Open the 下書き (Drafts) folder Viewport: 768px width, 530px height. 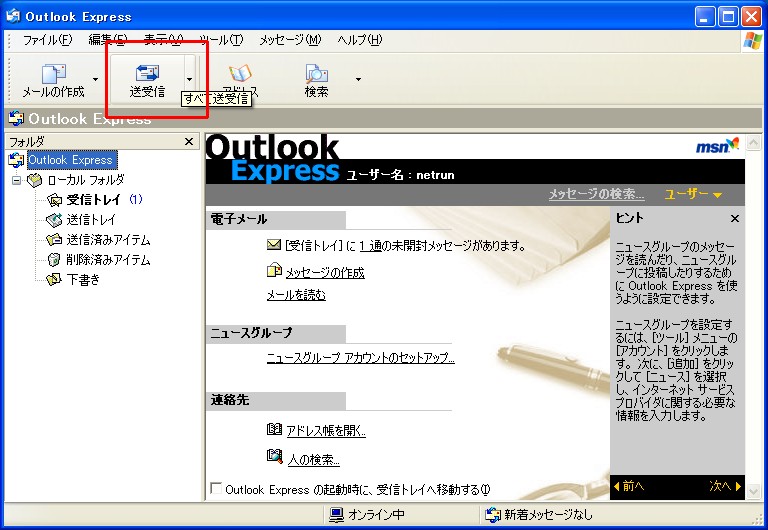pos(83,280)
